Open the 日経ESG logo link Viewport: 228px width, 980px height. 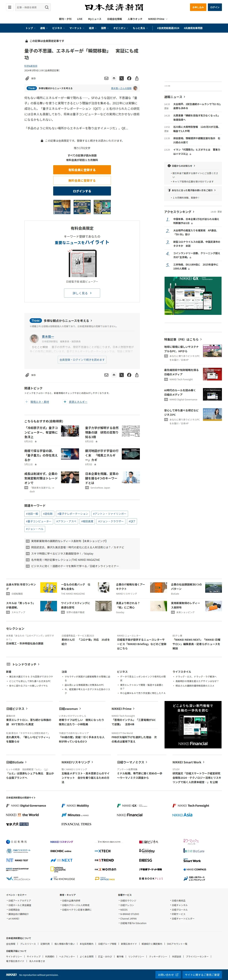145,860
